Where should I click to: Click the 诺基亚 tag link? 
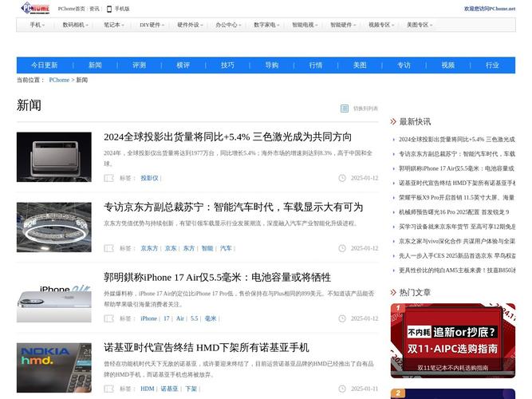pyautogui.click(x=169, y=389)
